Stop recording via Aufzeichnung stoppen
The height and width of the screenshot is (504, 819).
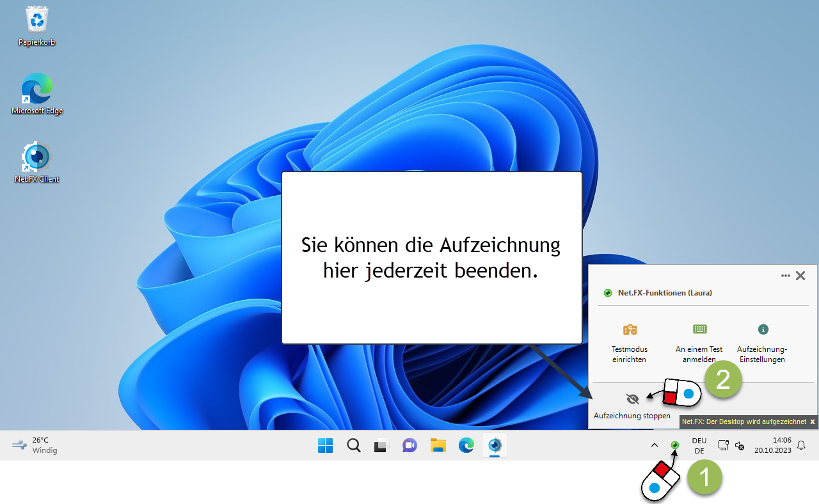click(x=632, y=406)
